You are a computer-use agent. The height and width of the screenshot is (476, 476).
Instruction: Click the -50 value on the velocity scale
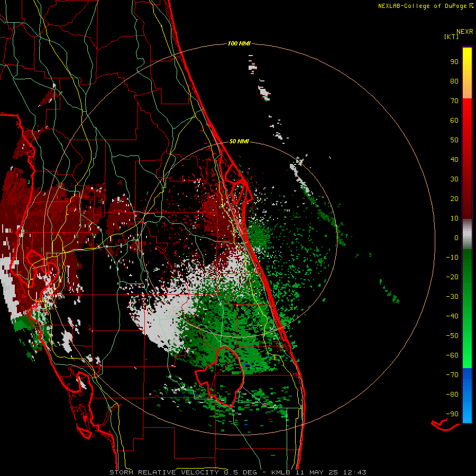[452, 335]
